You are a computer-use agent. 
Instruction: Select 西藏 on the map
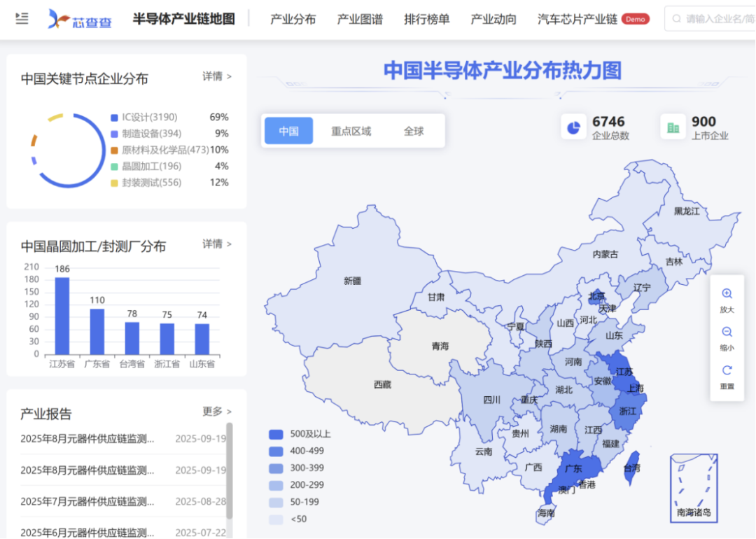point(382,384)
